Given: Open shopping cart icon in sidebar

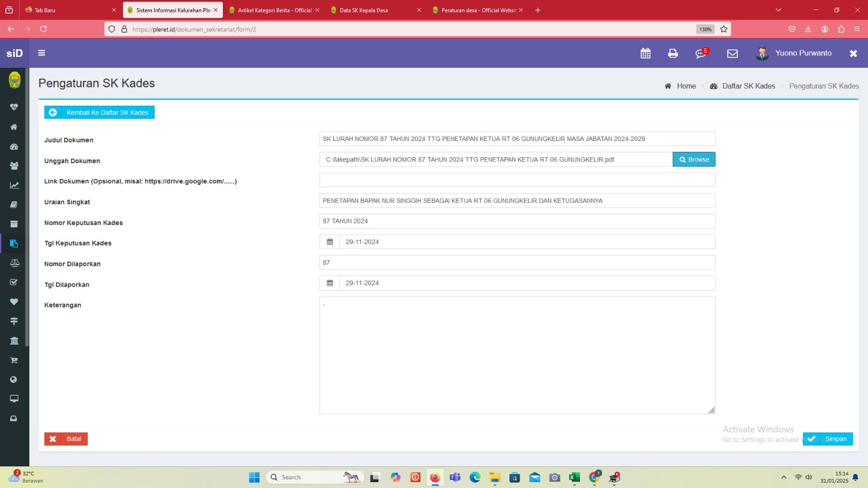Looking at the screenshot, I should pos(14,360).
